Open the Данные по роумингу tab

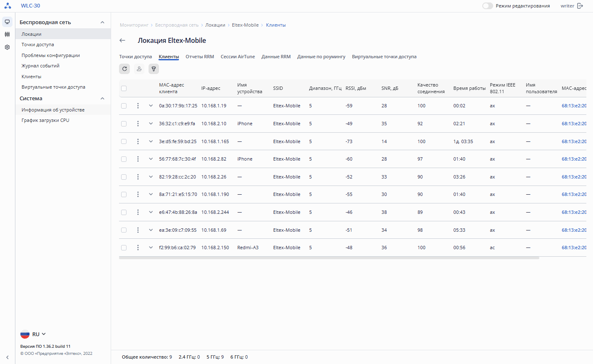click(x=321, y=57)
